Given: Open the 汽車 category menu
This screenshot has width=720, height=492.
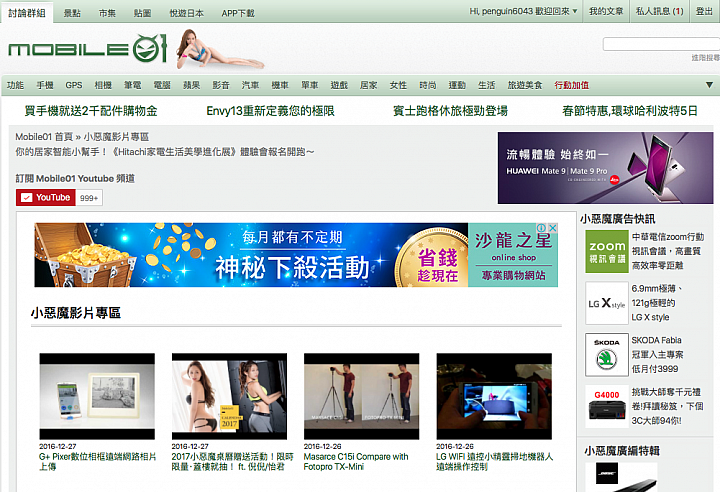Looking at the screenshot, I should [250, 85].
